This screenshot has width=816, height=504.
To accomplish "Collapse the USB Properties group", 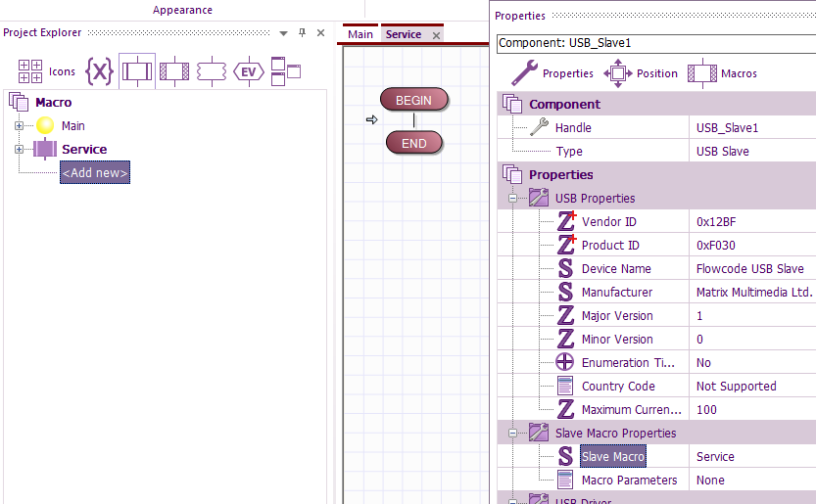I will pyautogui.click(x=512, y=198).
